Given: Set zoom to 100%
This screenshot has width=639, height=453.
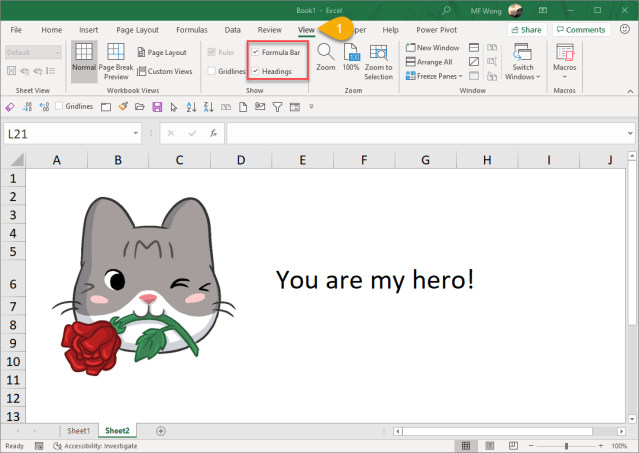Looking at the screenshot, I should pyautogui.click(x=351, y=57).
